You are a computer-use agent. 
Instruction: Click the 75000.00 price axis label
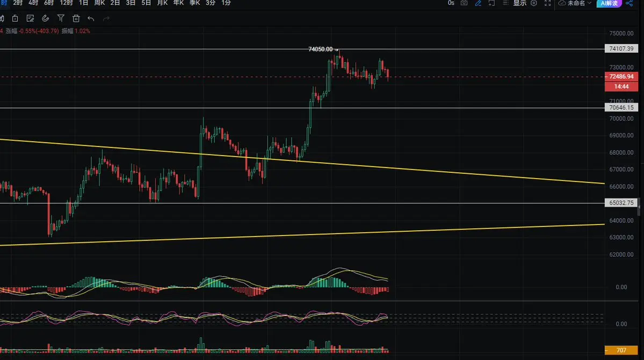(x=621, y=33)
